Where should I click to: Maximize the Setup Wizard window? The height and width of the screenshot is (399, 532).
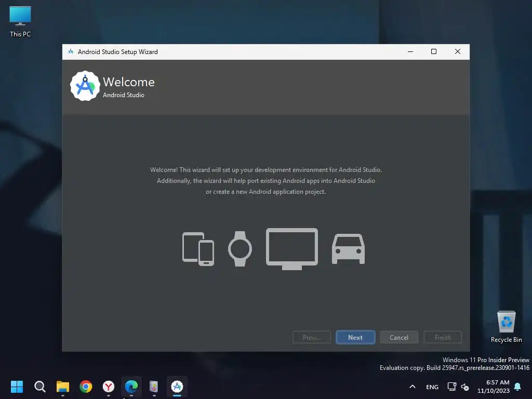point(434,51)
